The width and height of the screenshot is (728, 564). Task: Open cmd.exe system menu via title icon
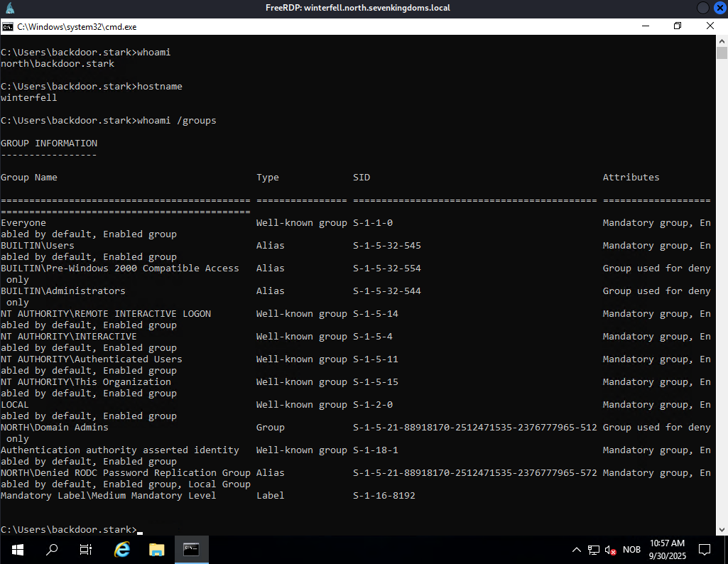coord(8,26)
